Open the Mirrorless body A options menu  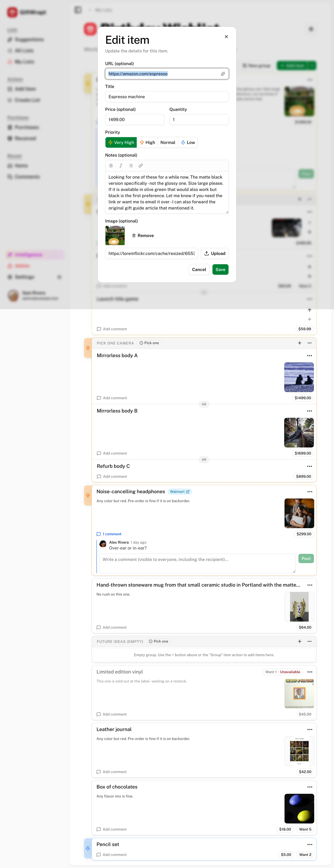310,356
